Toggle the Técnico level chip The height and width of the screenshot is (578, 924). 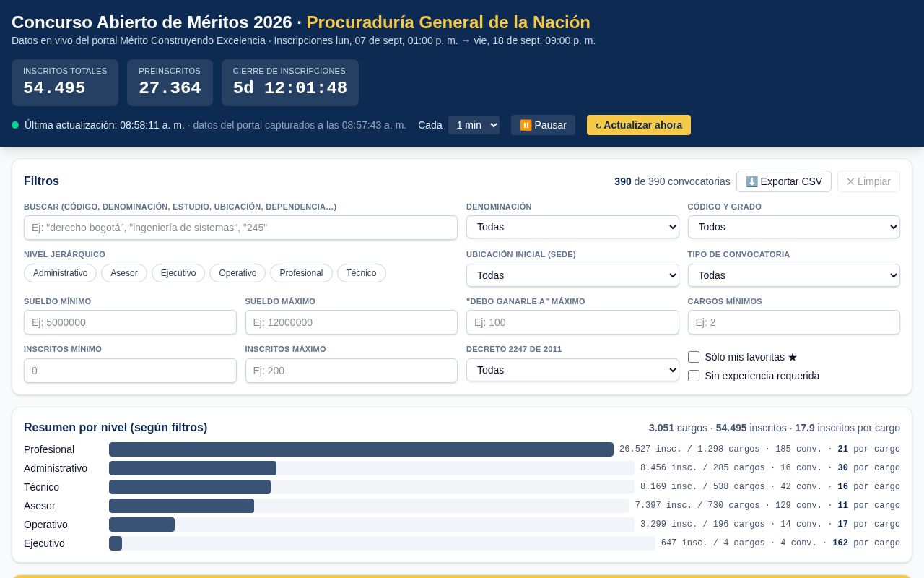pyautogui.click(x=361, y=273)
